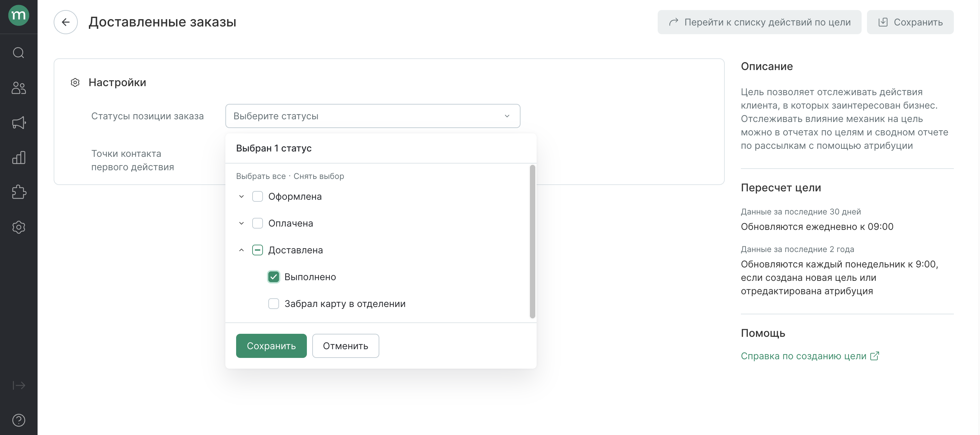Open the campaigns megaphone icon

tap(19, 122)
